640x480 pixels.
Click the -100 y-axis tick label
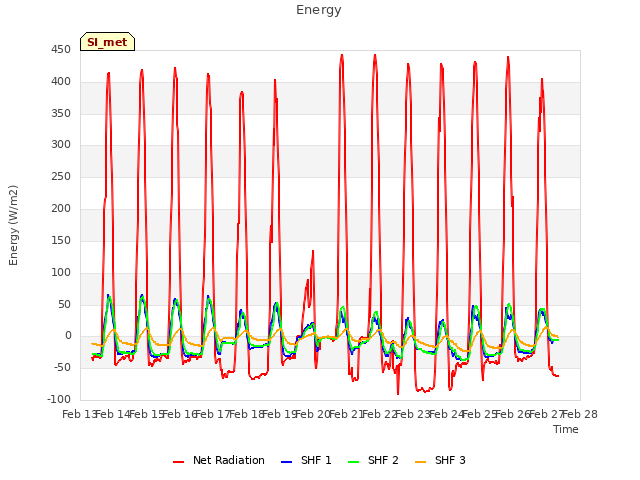coord(59,400)
